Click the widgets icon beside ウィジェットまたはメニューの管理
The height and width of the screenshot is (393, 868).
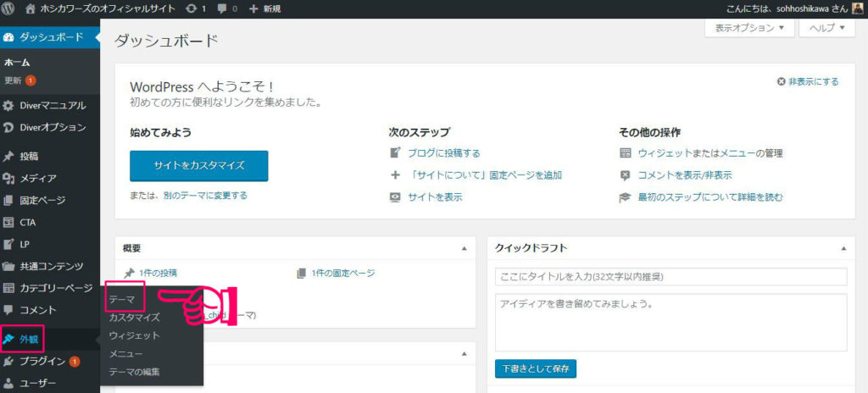click(x=625, y=152)
